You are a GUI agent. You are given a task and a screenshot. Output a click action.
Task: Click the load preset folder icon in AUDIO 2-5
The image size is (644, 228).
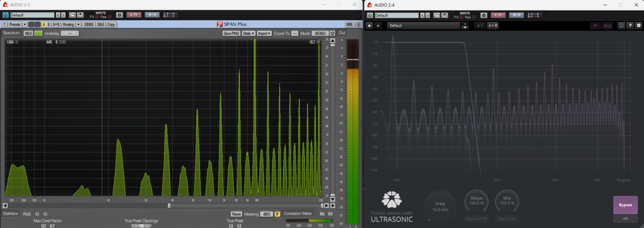pyautogui.click(x=72, y=15)
